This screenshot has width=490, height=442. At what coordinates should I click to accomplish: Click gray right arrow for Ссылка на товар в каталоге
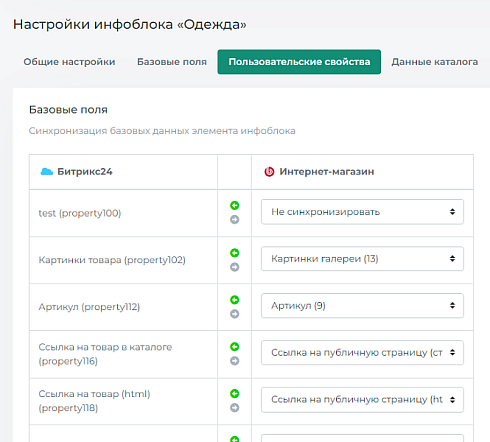[x=235, y=361]
